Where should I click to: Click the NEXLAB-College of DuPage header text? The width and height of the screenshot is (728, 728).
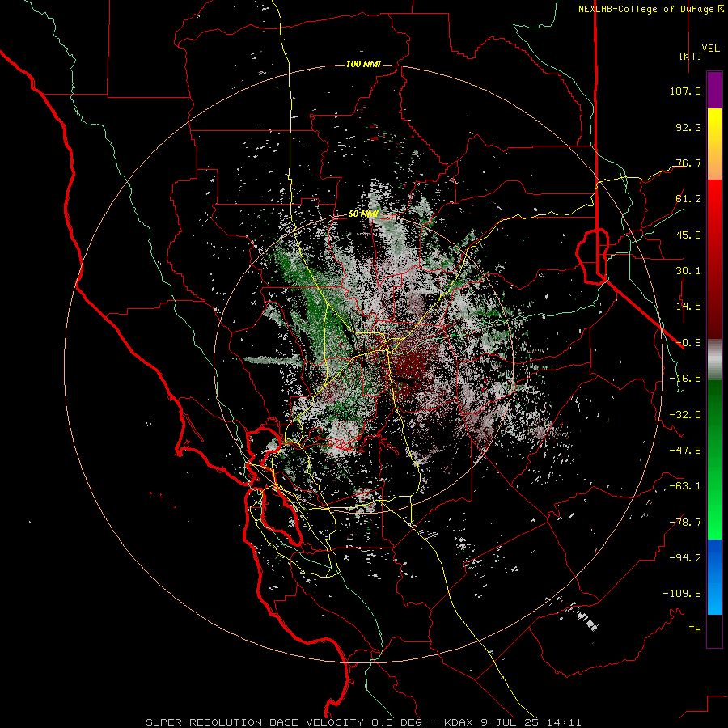click(x=650, y=9)
